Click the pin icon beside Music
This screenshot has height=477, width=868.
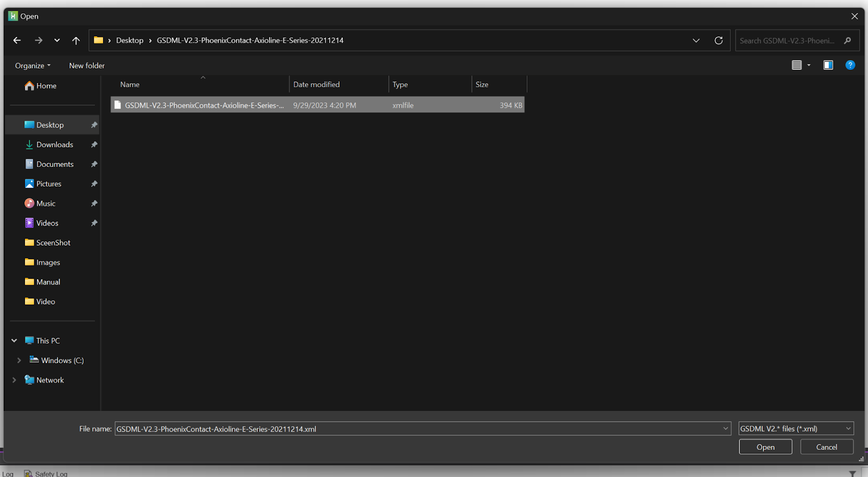pyautogui.click(x=94, y=203)
